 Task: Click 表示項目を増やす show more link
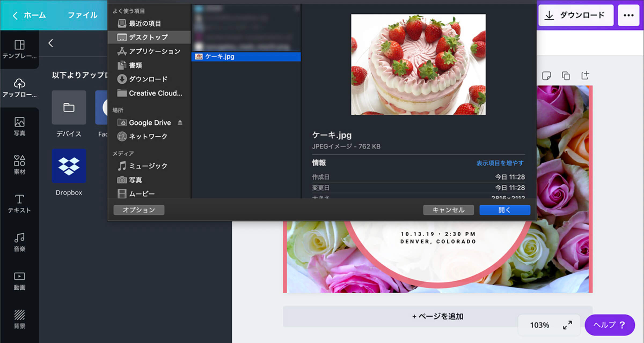point(500,163)
